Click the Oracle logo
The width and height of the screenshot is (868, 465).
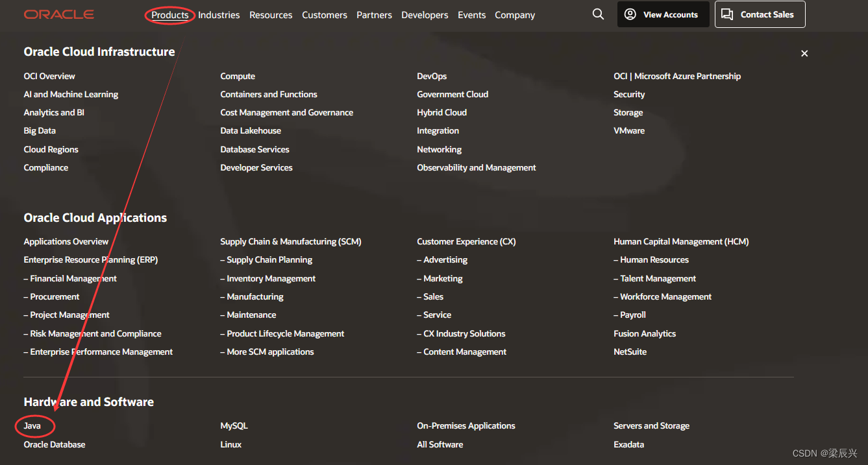(59, 14)
